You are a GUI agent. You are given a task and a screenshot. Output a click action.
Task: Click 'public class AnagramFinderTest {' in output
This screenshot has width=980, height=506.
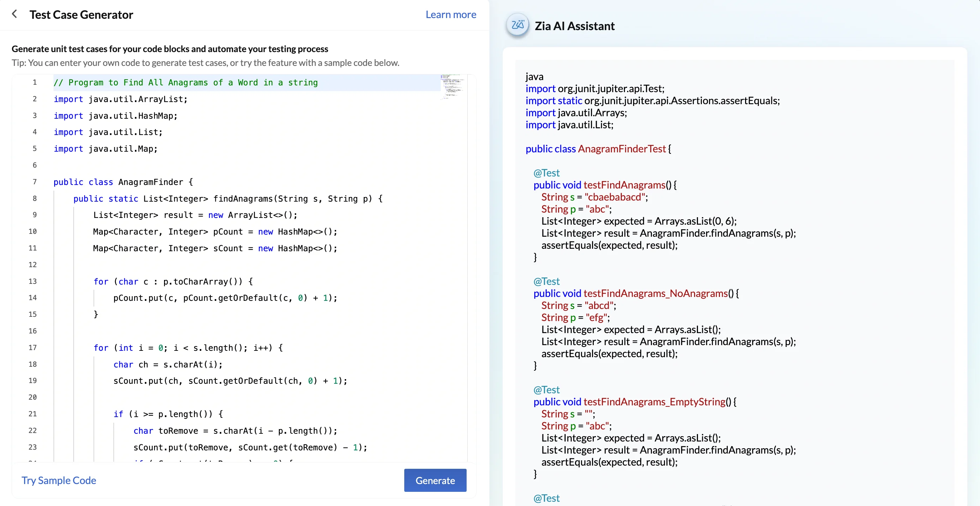click(x=598, y=149)
